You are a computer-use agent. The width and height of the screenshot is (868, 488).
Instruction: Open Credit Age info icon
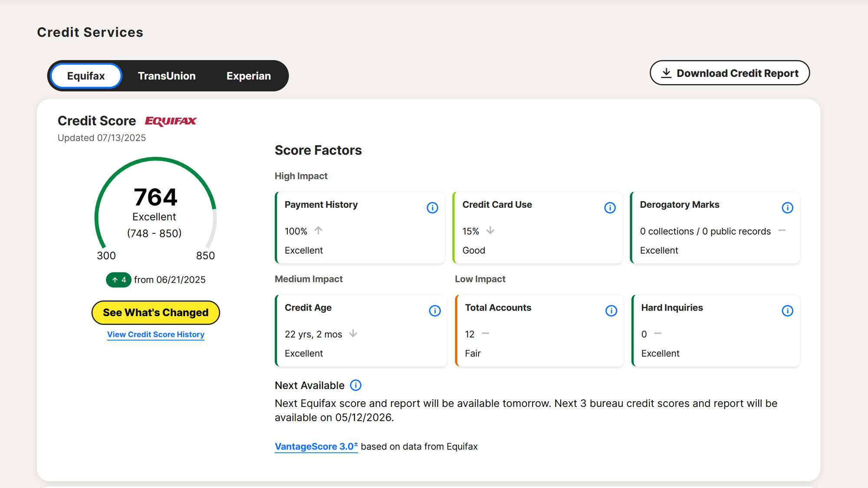coord(434,311)
